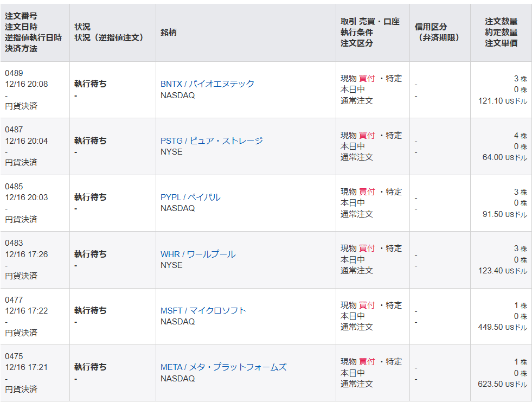Image resolution: width=532 pixels, height=402 pixels.
Task: Click NASDAQ under BNTX
Action: 177,95
